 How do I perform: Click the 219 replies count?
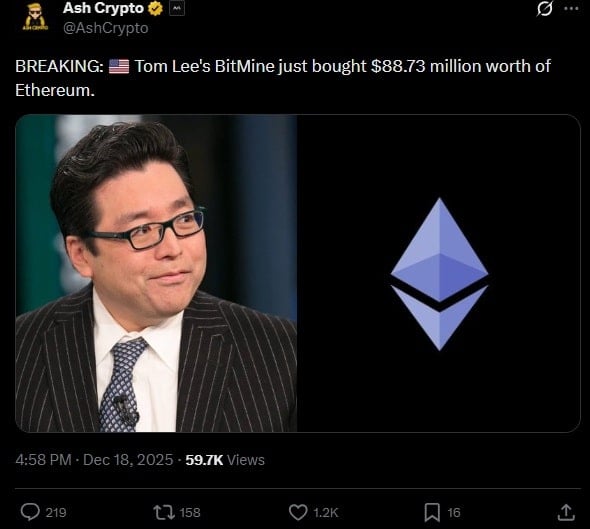(56, 512)
